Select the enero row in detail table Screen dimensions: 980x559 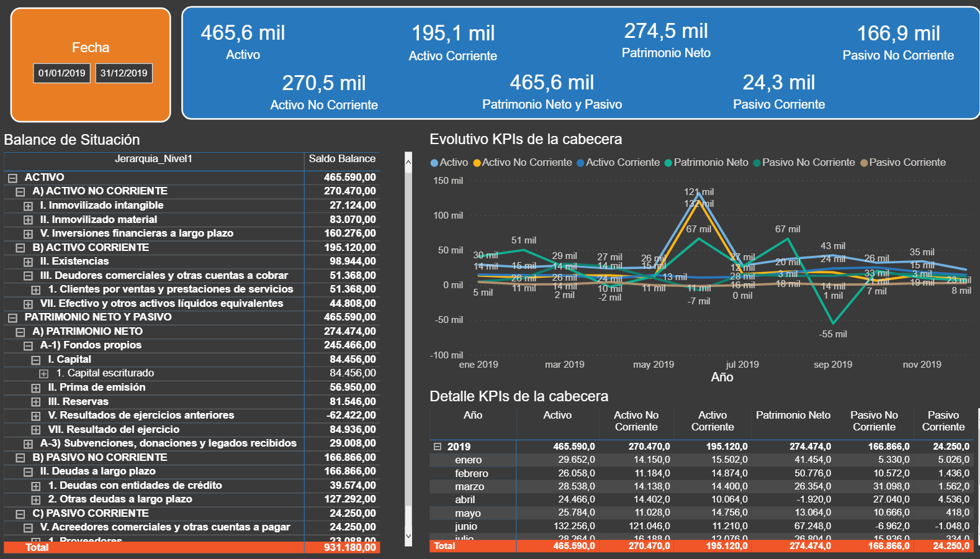[x=700, y=460]
